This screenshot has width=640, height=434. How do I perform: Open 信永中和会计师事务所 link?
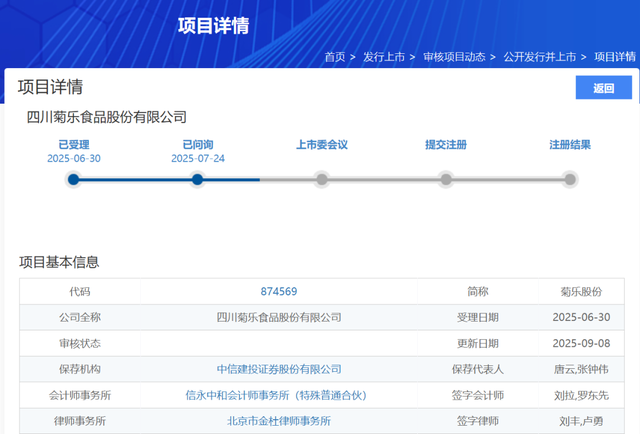click(x=279, y=396)
